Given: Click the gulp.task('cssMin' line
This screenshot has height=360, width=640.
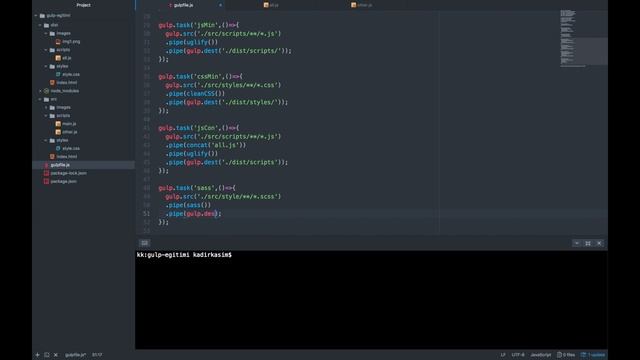Looking at the screenshot, I should tap(200, 76).
